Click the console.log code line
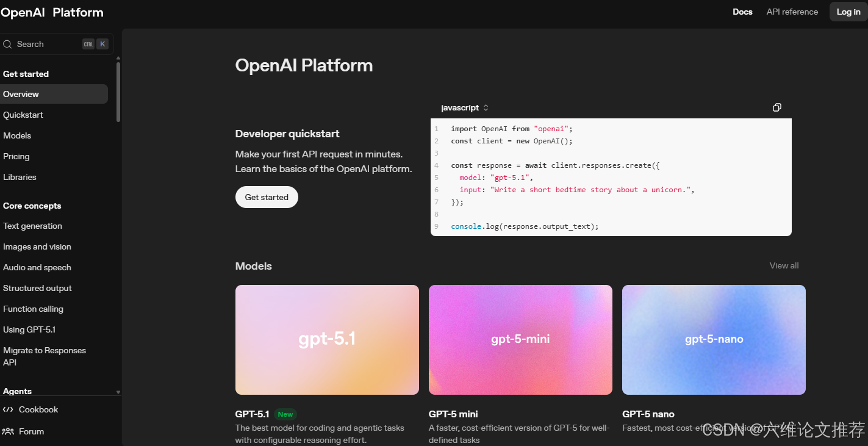The width and height of the screenshot is (868, 446). point(525,226)
